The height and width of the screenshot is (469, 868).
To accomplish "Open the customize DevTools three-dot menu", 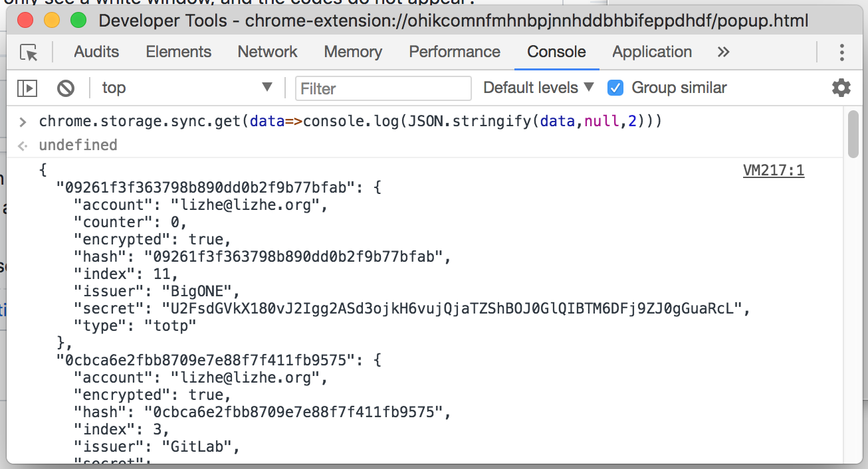I will click(x=841, y=52).
